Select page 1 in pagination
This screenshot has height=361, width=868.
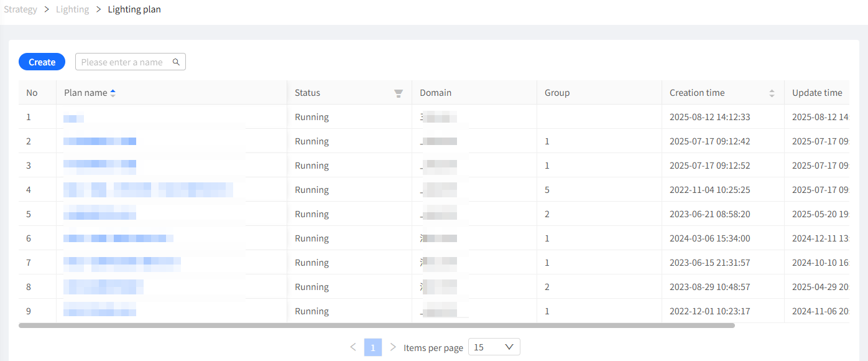click(373, 347)
